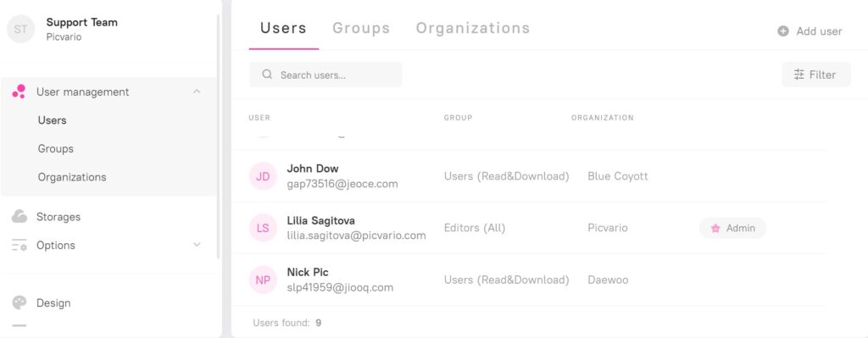Collapse the User management section chevron
Image resolution: width=868 pixels, height=338 pixels.
pos(197,91)
